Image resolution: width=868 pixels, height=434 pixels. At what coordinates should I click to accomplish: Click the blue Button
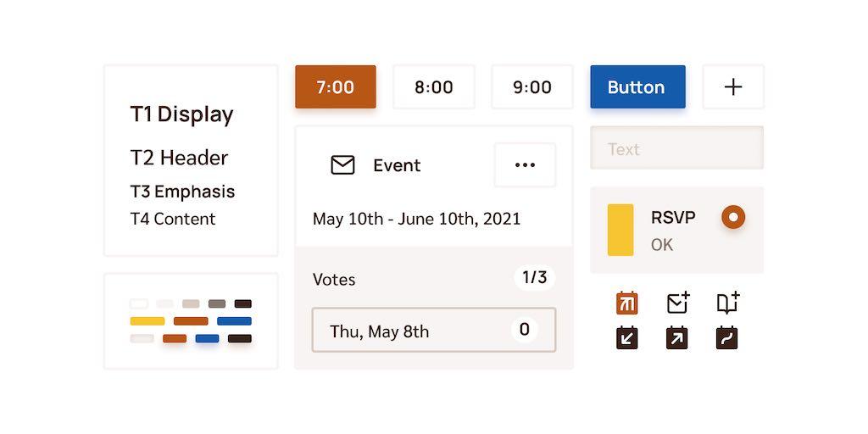point(637,87)
